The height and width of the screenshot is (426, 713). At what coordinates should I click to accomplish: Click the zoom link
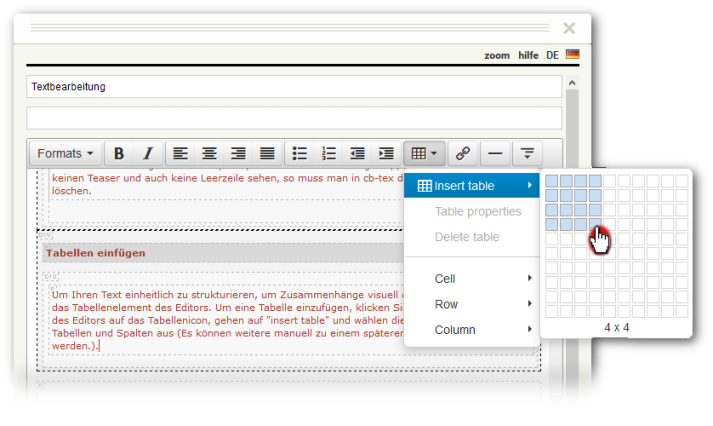pyautogui.click(x=496, y=55)
